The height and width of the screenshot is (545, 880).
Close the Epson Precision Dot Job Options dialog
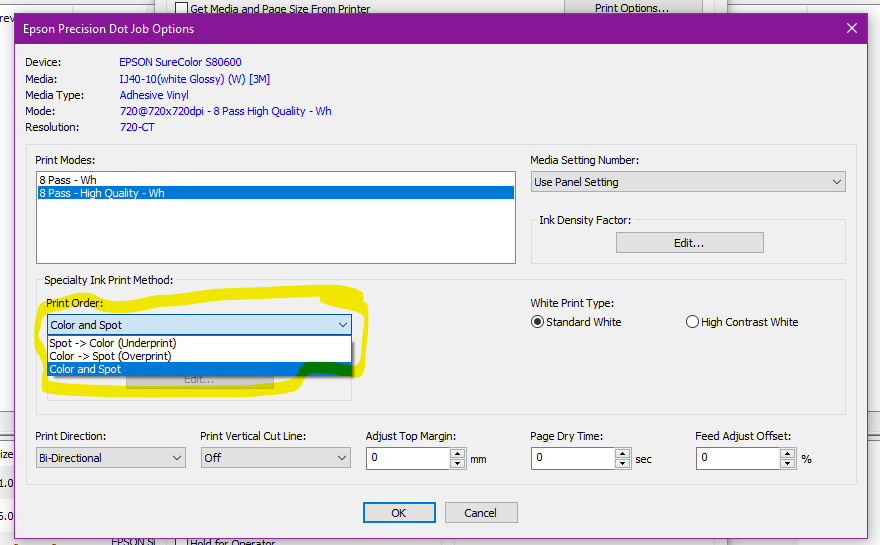851,28
